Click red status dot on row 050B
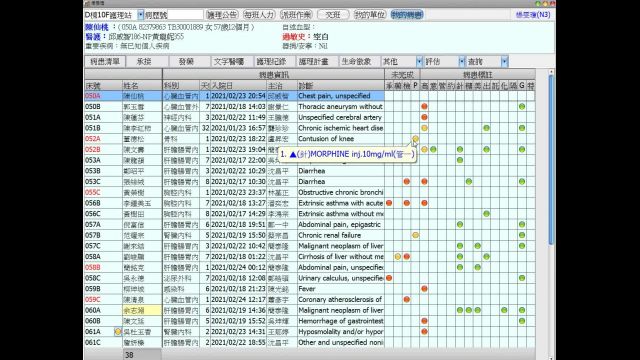 [x=424, y=107]
